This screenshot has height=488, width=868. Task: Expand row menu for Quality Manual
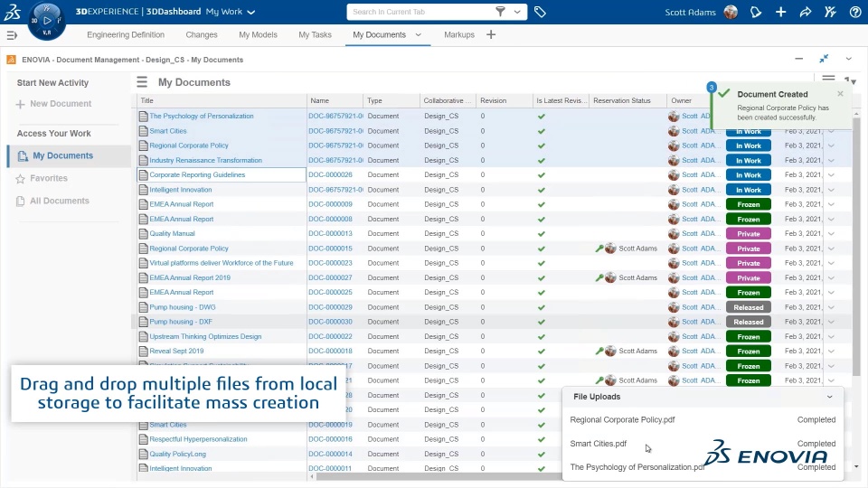click(832, 233)
